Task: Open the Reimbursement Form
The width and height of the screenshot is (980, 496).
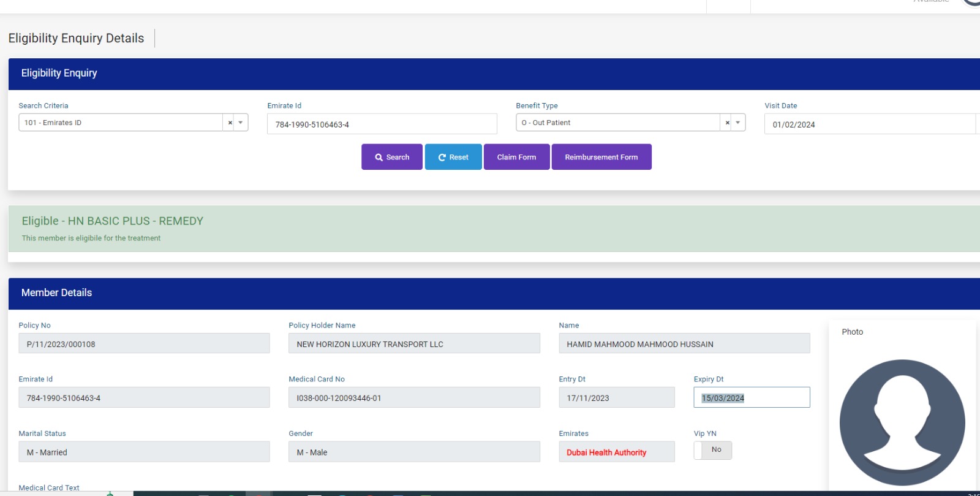Action: [601, 157]
